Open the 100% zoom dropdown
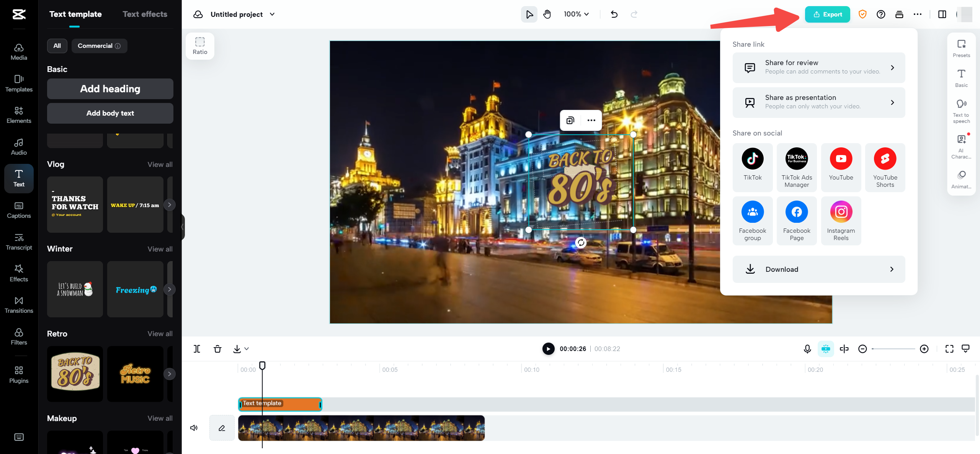The width and height of the screenshot is (980, 454). click(576, 15)
